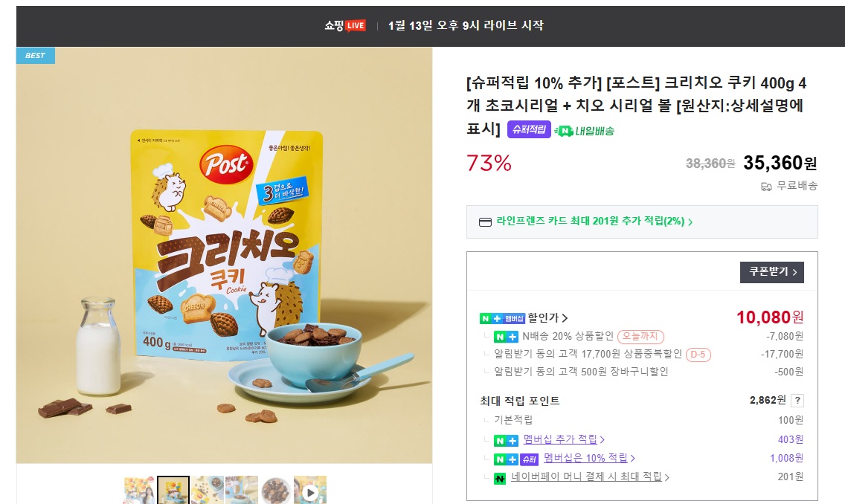Click the green Npay icon beside 네이버페이 머니
This screenshot has height=504, width=845.
coord(500,478)
